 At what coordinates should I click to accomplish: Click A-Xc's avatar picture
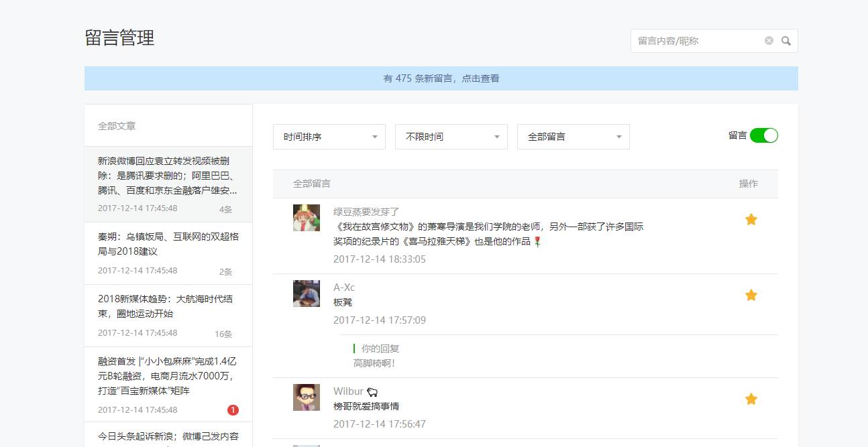[307, 294]
